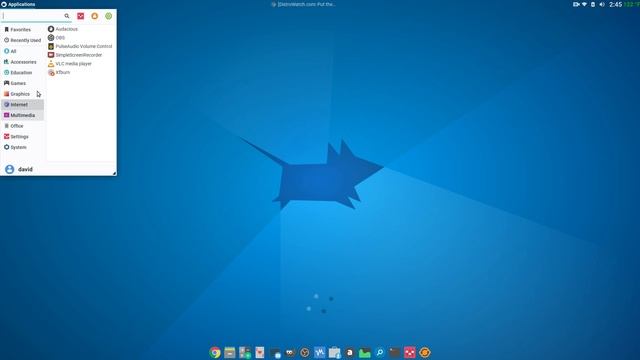Open the Applications menu button in panel
Image resolution: width=640 pixels, height=360 pixels.
[x=18, y=4]
